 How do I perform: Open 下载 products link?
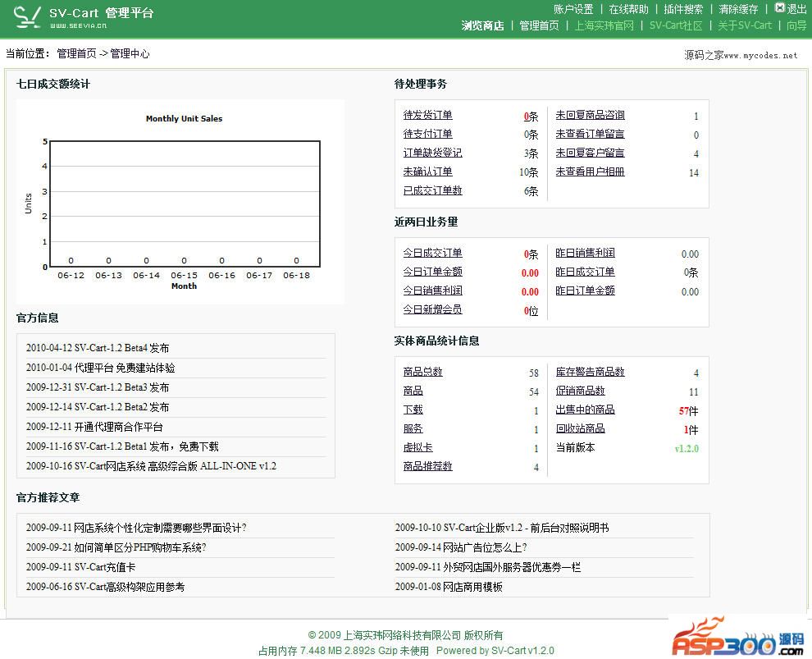tap(413, 410)
